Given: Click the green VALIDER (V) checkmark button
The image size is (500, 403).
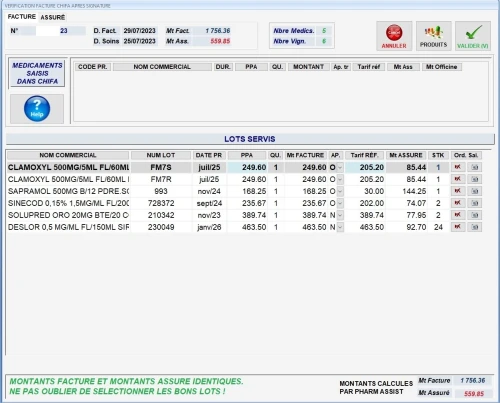Looking at the screenshot, I should click(473, 36).
